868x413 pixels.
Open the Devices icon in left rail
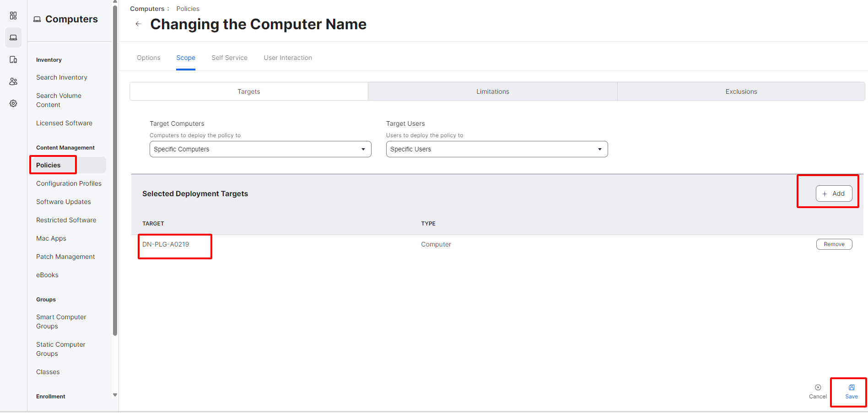point(13,59)
